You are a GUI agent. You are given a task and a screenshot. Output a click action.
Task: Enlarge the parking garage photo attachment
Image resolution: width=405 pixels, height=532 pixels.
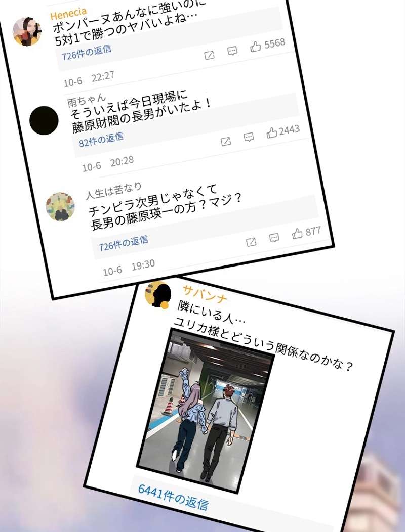(205, 411)
